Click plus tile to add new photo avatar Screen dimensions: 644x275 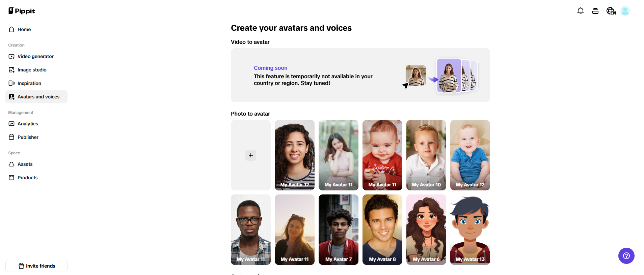click(x=250, y=155)
